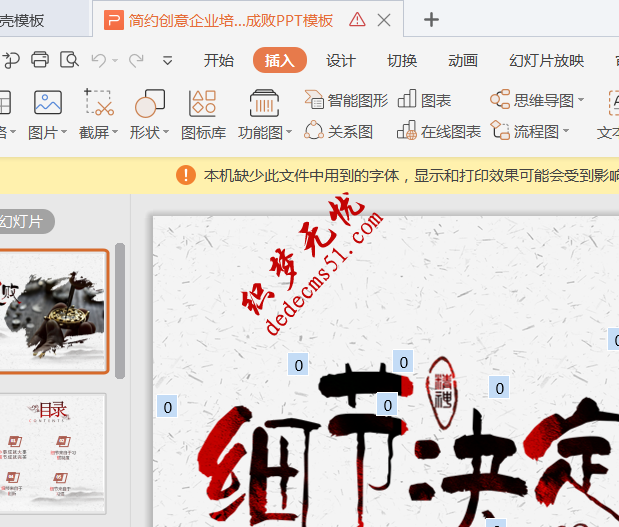This screenshot has height=527, width=619.
Task: Select the 插入 ribbon tab
Action: coord(279,60)
